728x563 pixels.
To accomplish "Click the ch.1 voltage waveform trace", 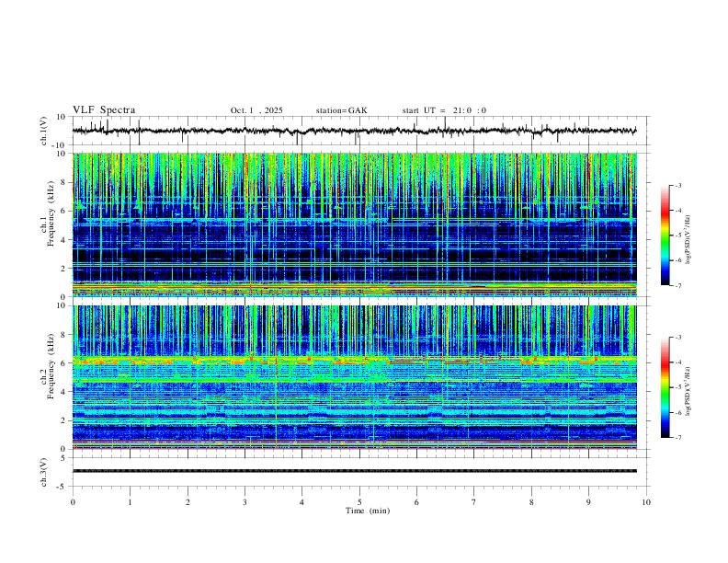I will coord(355,131).
